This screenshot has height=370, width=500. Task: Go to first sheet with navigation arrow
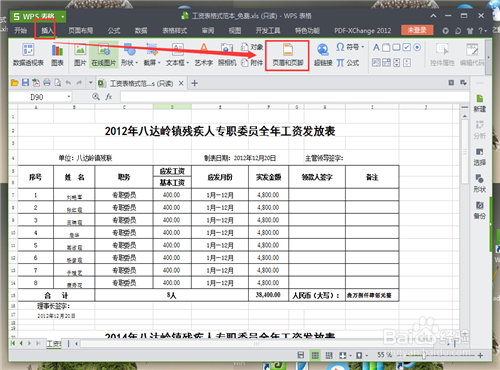[13, 343]
